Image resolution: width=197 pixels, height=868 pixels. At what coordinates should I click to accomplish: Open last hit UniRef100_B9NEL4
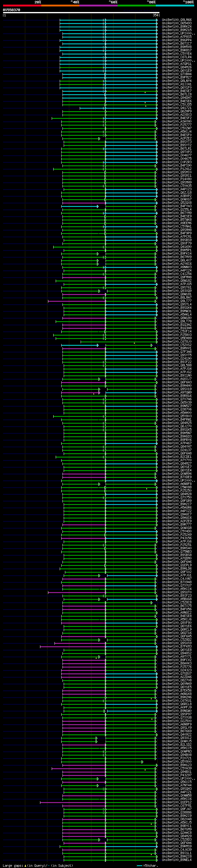[x=177, y=860]
